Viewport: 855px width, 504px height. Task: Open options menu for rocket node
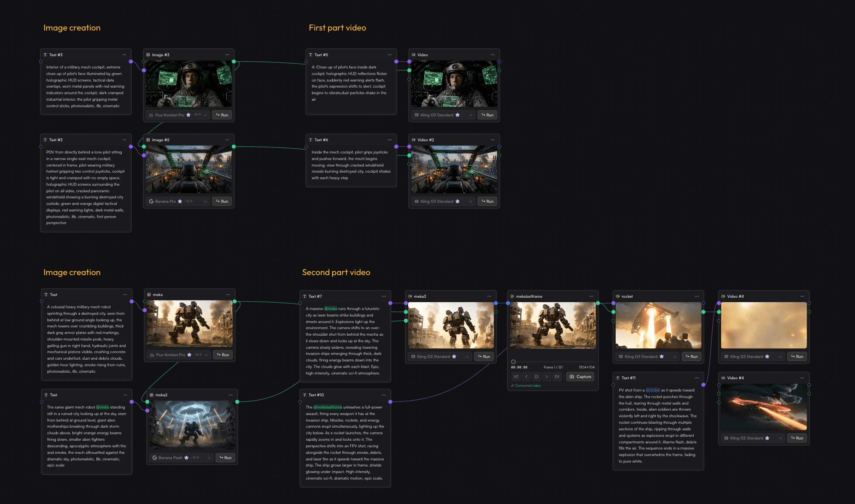click(697, 296)
